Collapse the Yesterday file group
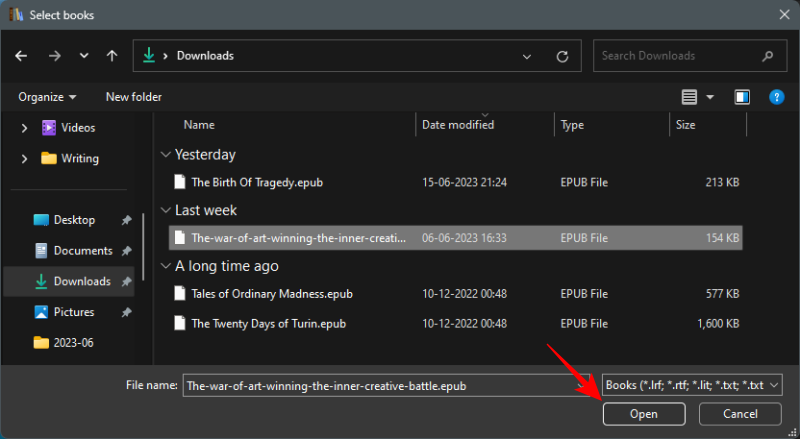The width and height of the screenshot is (800, 439). 165,155
